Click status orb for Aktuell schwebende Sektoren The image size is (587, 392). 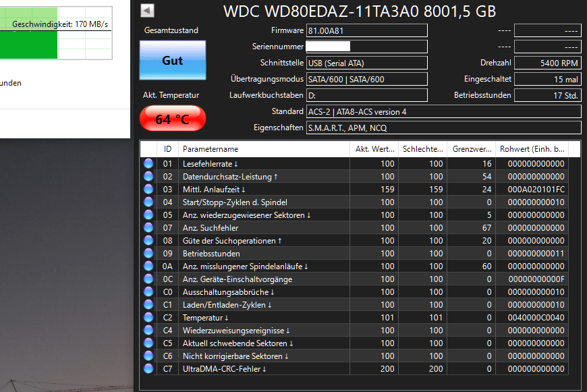point(148,343)
